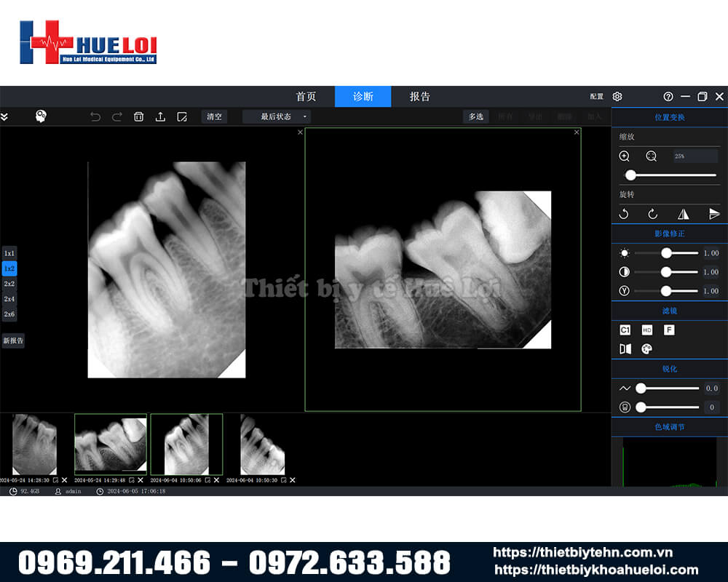
Task: Click the export upload icon
Action: (x=160, y=116)
